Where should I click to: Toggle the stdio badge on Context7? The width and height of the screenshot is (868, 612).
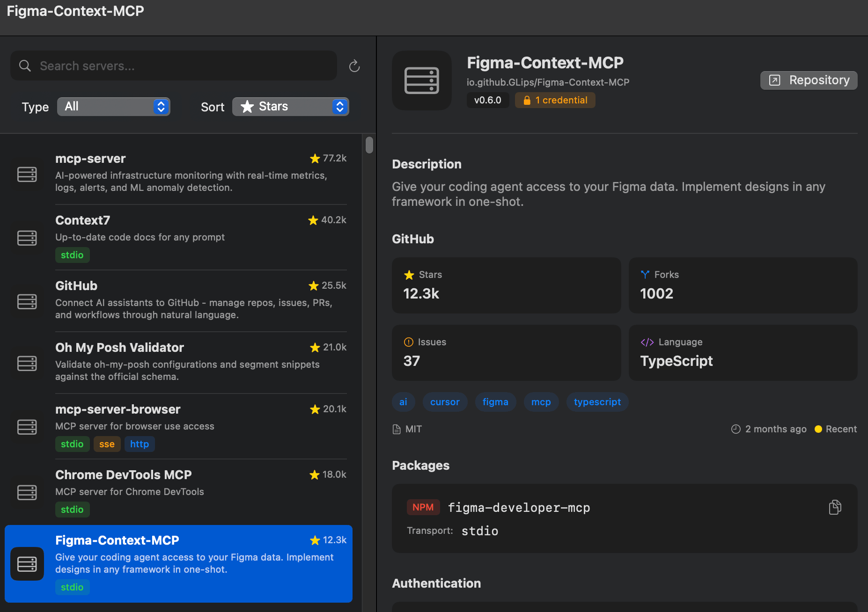click(72, 255)
